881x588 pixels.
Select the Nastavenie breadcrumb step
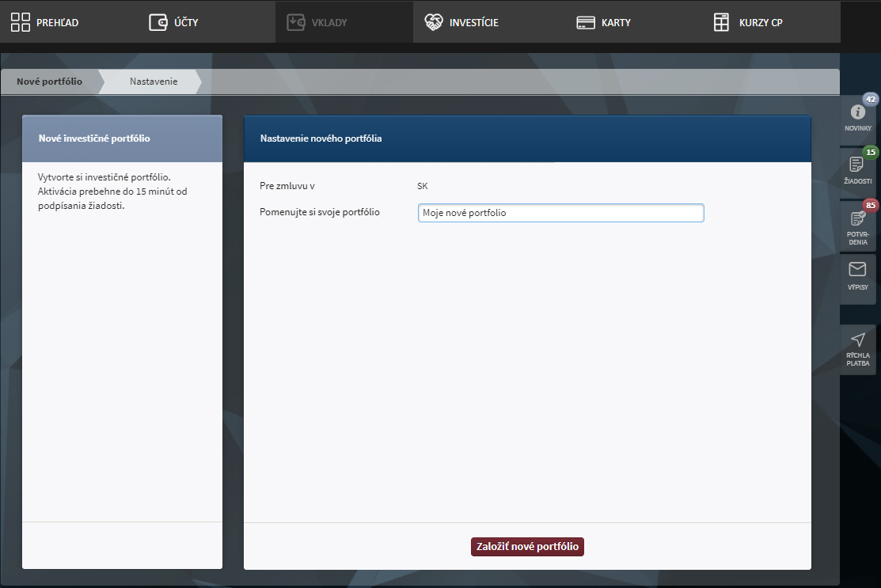(154, 82)
